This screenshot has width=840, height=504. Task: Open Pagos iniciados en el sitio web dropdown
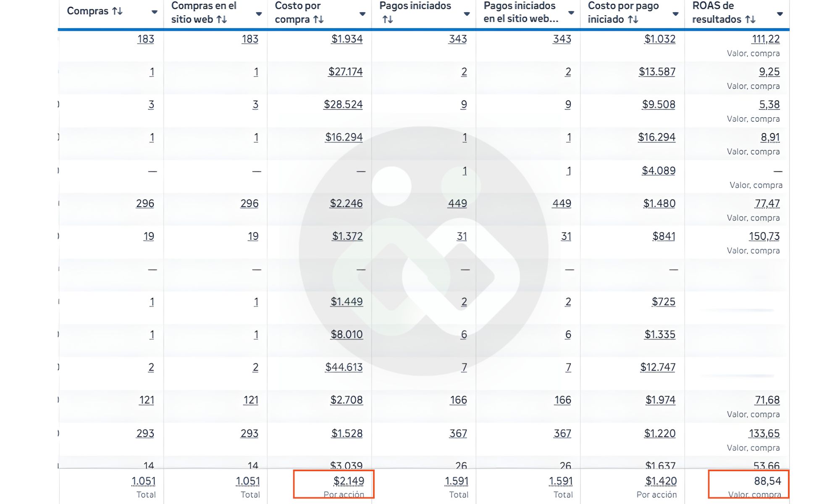point(571,13)
